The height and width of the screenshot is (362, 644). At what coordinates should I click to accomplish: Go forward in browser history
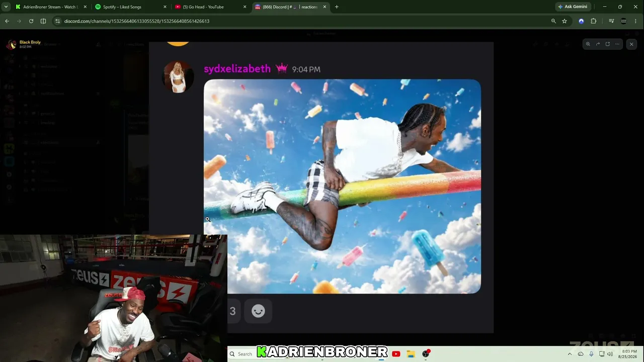[19, 21]
